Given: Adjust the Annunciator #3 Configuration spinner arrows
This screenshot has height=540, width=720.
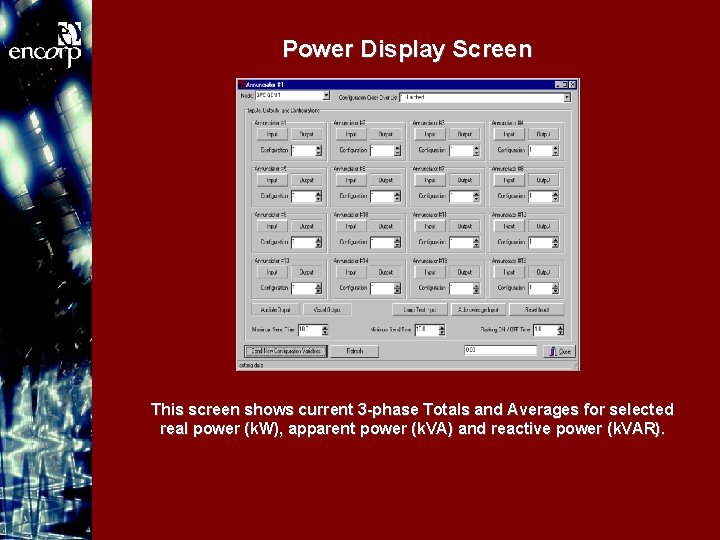Looking at the screenshot, I should click(476, 150).
